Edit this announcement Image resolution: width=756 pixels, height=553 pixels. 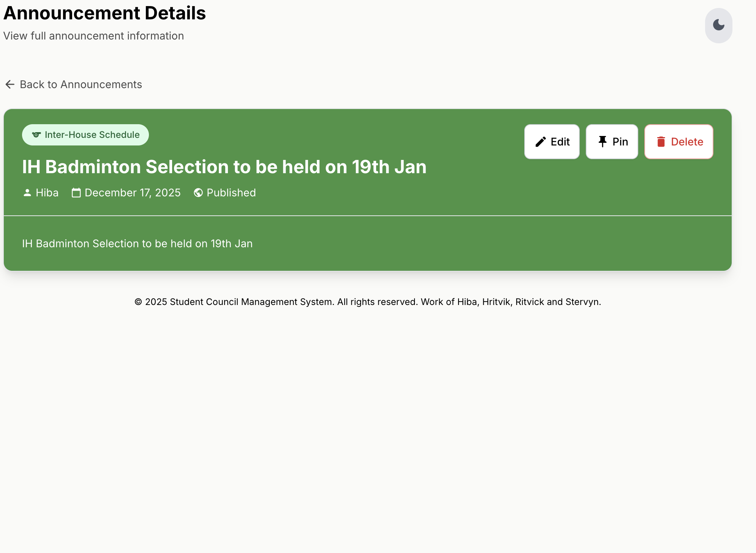552,142
